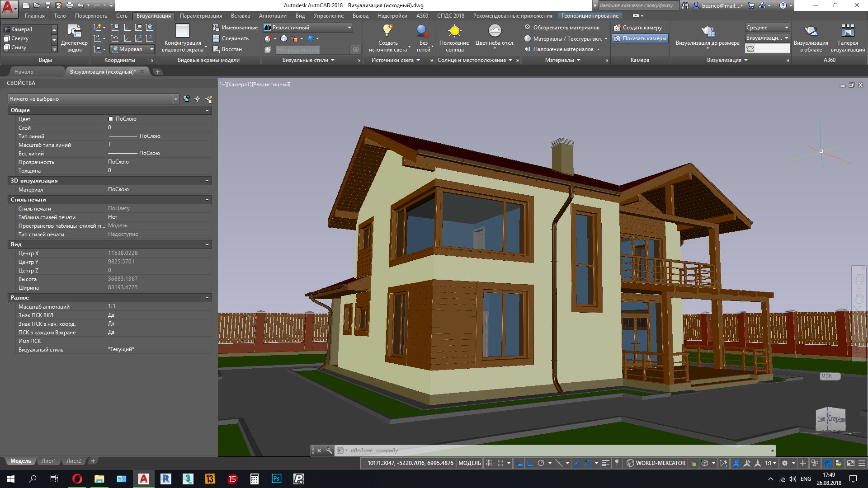Toggle Знак ПСК в нач. коорд. checkbox
The height and width of the screenshot is (488, 868).
111,324
